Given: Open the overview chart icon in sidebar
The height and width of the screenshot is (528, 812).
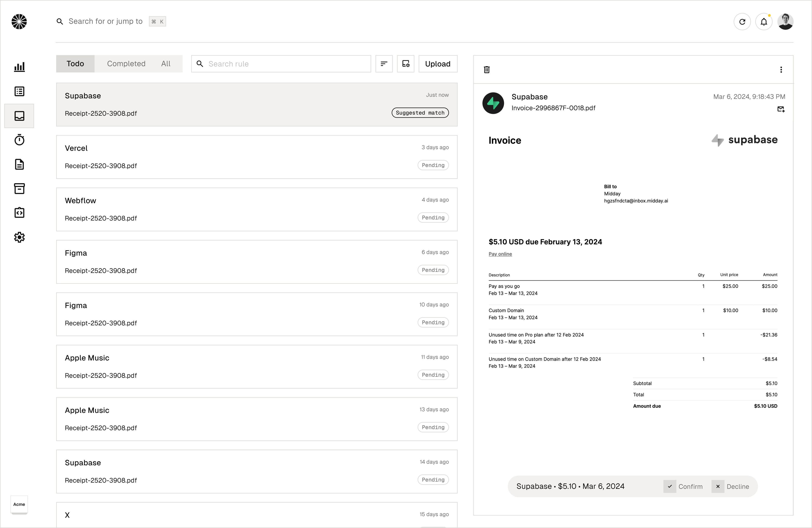Looking at the screenshot, I should pos(19,67).
